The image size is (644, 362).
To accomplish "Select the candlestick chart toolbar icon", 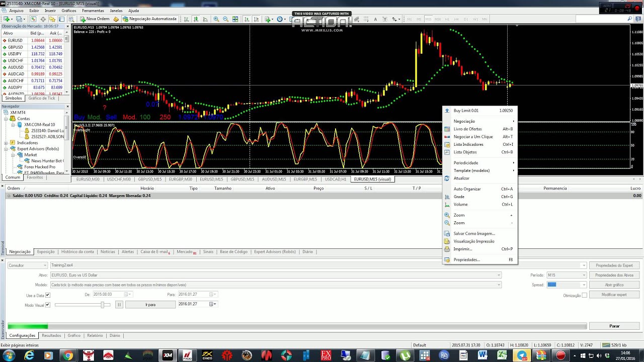I will click(x=196, y=19).
